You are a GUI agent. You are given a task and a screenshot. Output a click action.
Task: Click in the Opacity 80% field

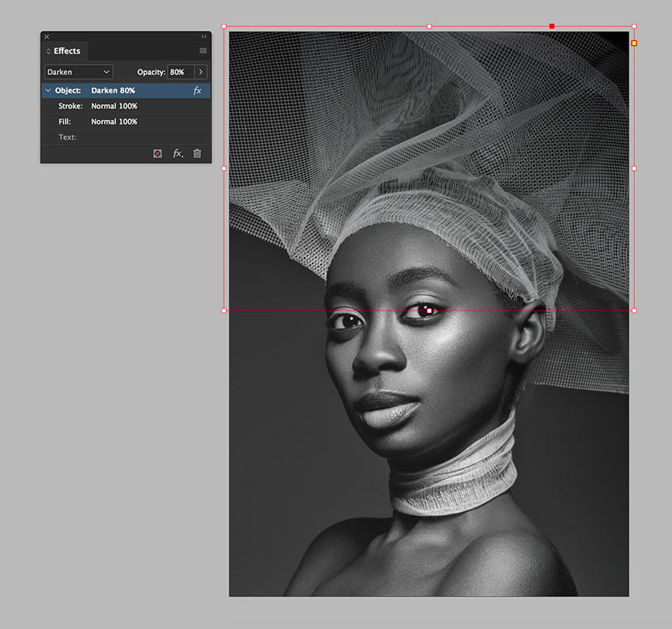(x=178, y=72)
